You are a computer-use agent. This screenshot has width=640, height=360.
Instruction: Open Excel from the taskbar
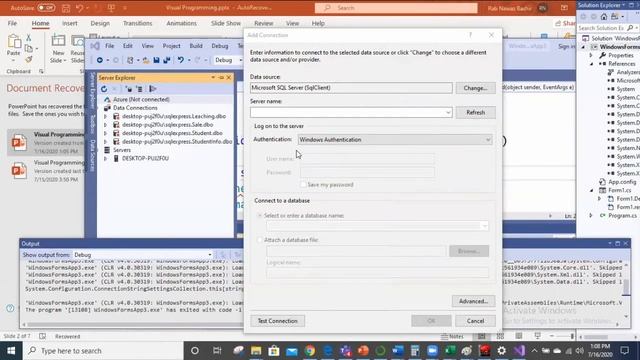pyautogui.click(x=450, y=351)
